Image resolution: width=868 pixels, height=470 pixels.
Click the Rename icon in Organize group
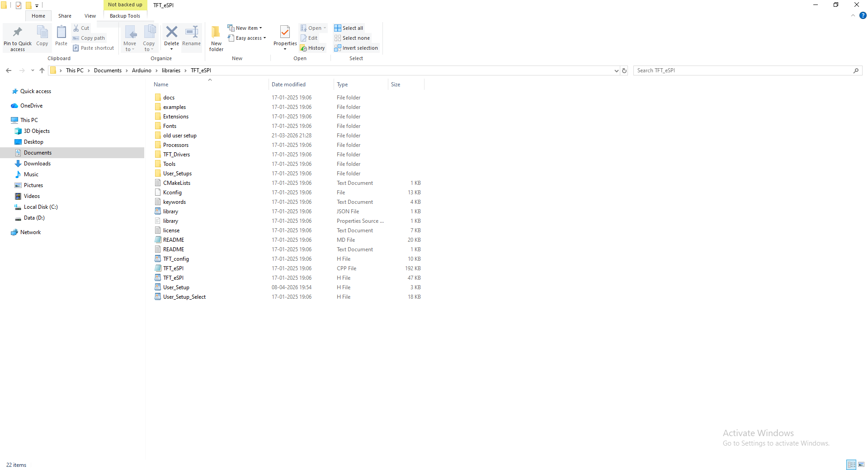click(192, 32)
